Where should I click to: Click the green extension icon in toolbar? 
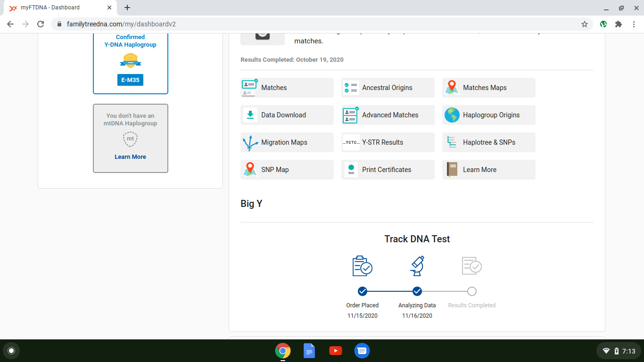[603, 24]
